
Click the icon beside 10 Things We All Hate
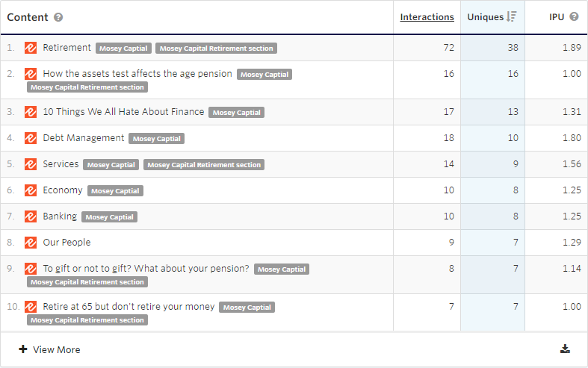[x=31, y=112]
